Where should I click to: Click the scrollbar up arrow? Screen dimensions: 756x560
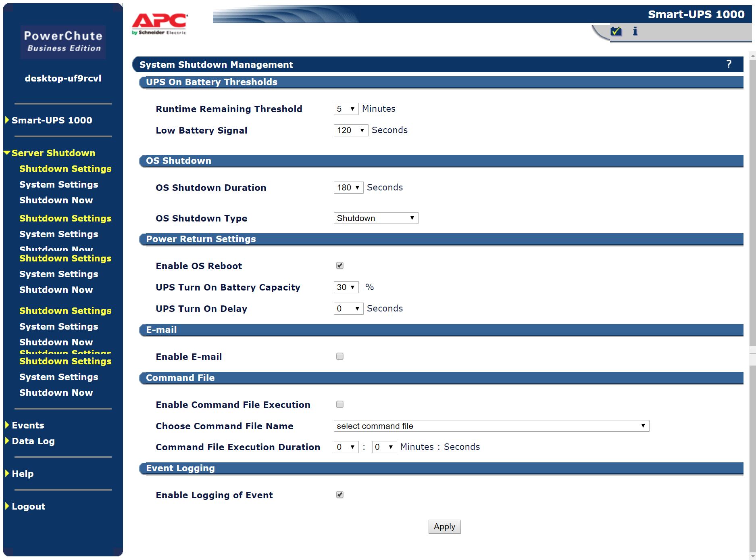click(x=752, y=55)
